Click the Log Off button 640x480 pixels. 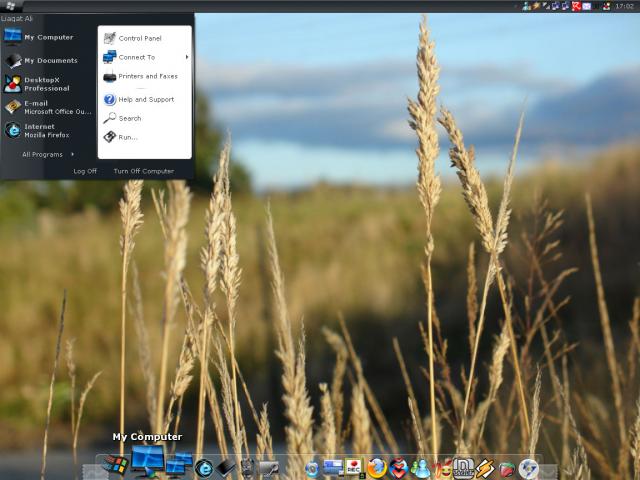tap(85, 171)
